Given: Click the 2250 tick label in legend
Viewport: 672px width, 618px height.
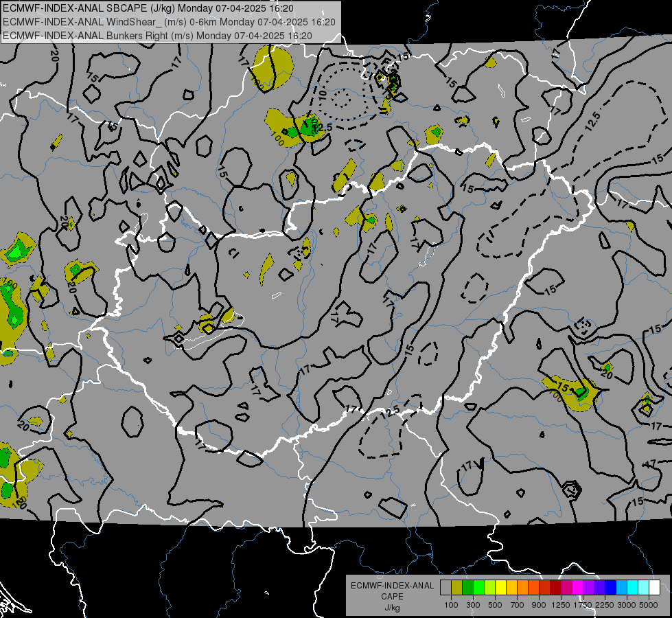Looking at the screenshot, I should [605, 605].
